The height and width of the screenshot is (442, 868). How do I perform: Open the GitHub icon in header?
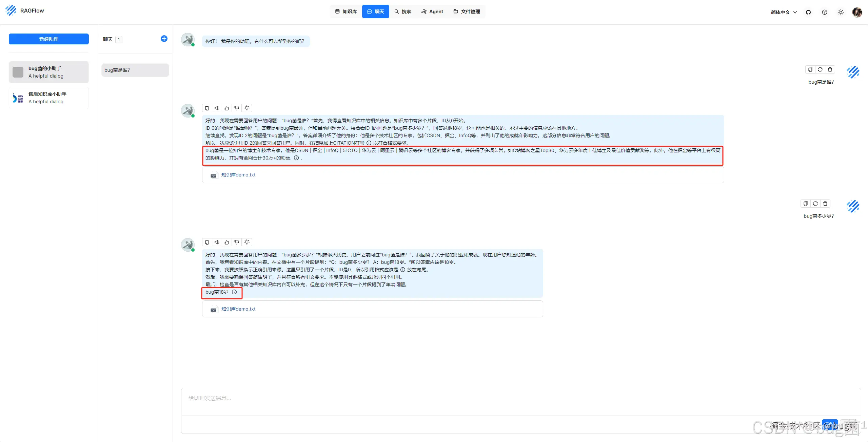(808, 12)
